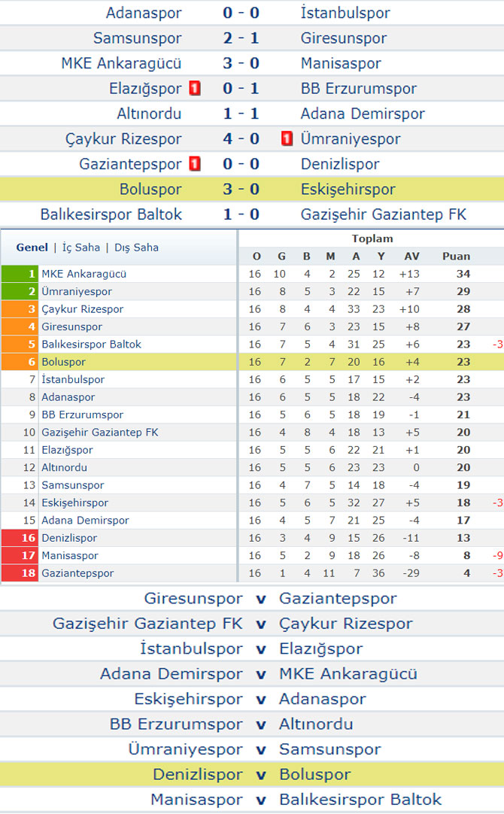
Task: Open the Denizlispor v Boluspor fixture
Action: (x=252, y=774)
